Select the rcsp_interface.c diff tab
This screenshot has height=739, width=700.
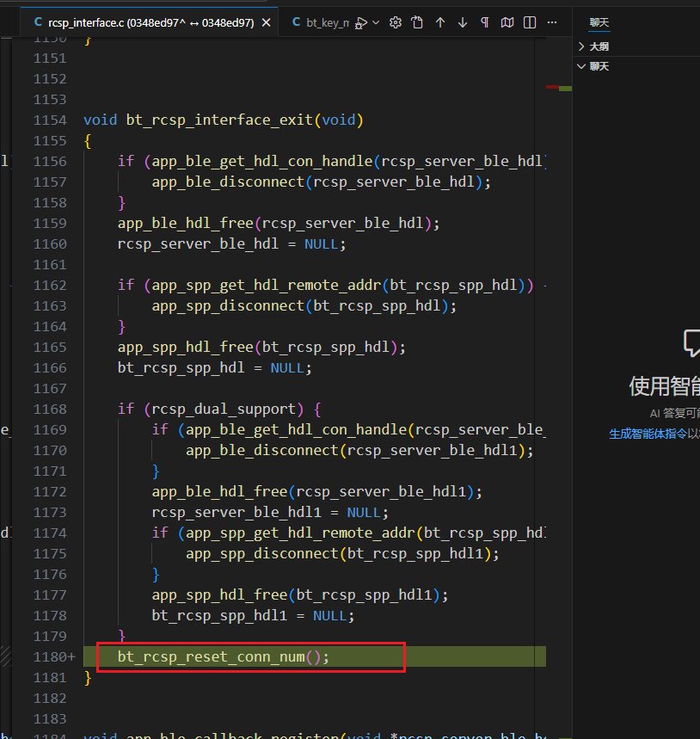coord(150,22)
